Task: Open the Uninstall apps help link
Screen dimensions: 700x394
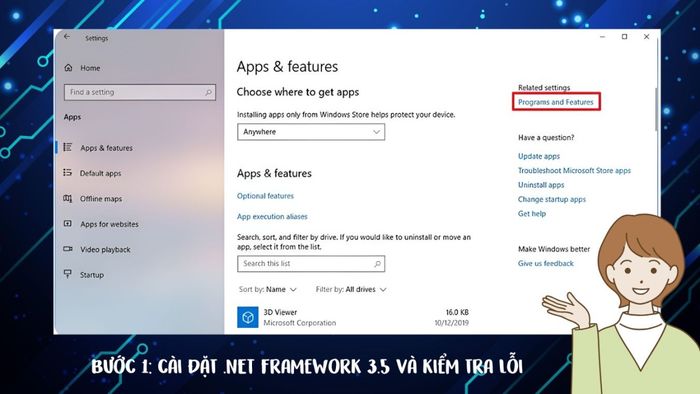Action: tap(541, 185)
